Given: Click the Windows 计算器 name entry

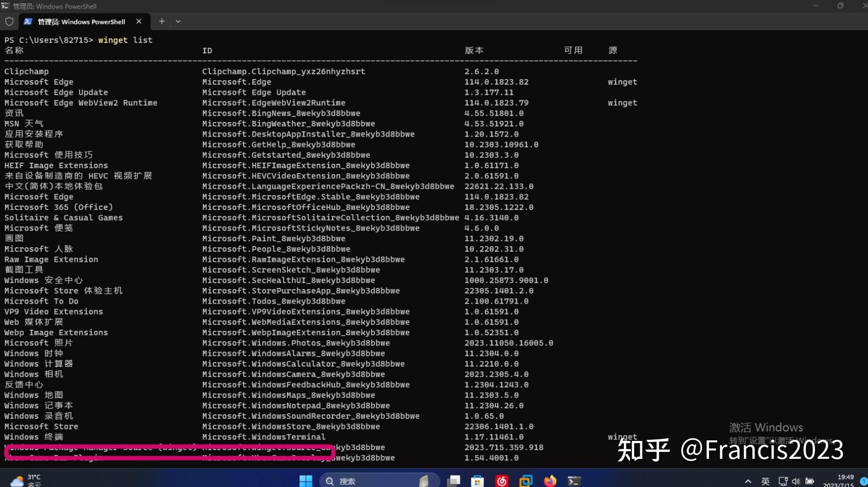Looking at the screenshot, I should tap(39, 364).
